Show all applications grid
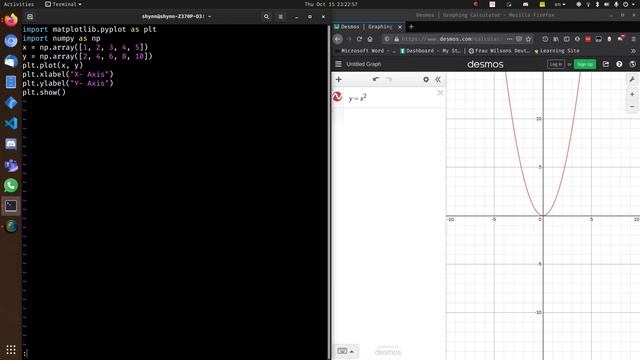 [11, 349]
